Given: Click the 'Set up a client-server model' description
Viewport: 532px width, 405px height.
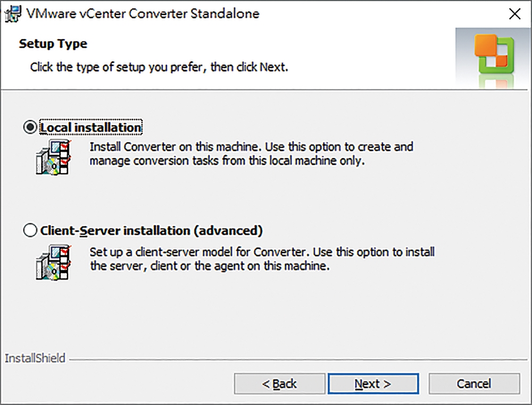Looking at the screenshot, I should coord(262,259).
